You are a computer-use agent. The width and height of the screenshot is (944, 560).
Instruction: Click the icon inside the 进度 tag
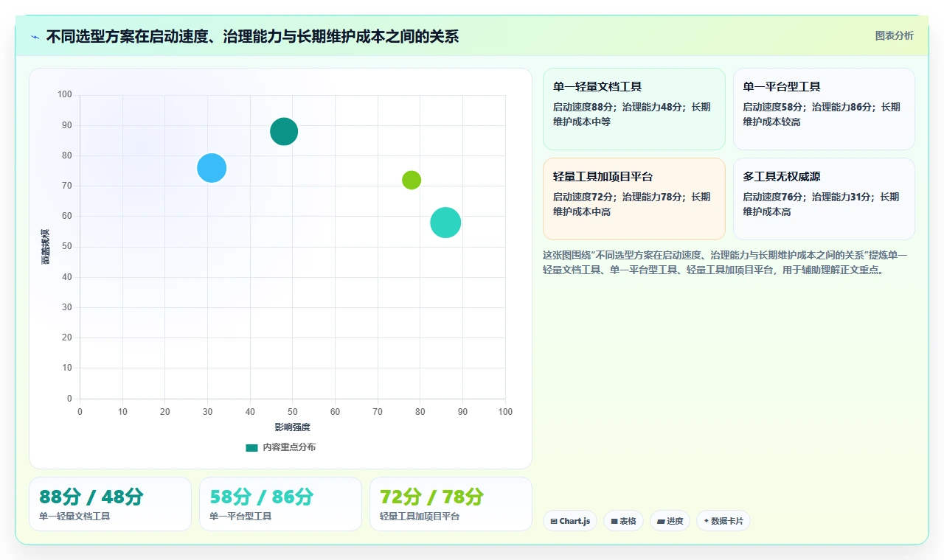click(660, 522)
